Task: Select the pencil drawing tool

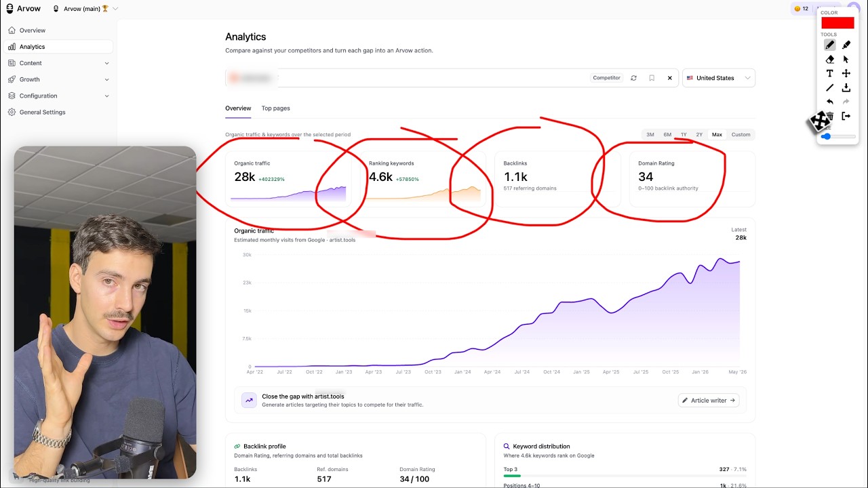Action: [829, 45]
